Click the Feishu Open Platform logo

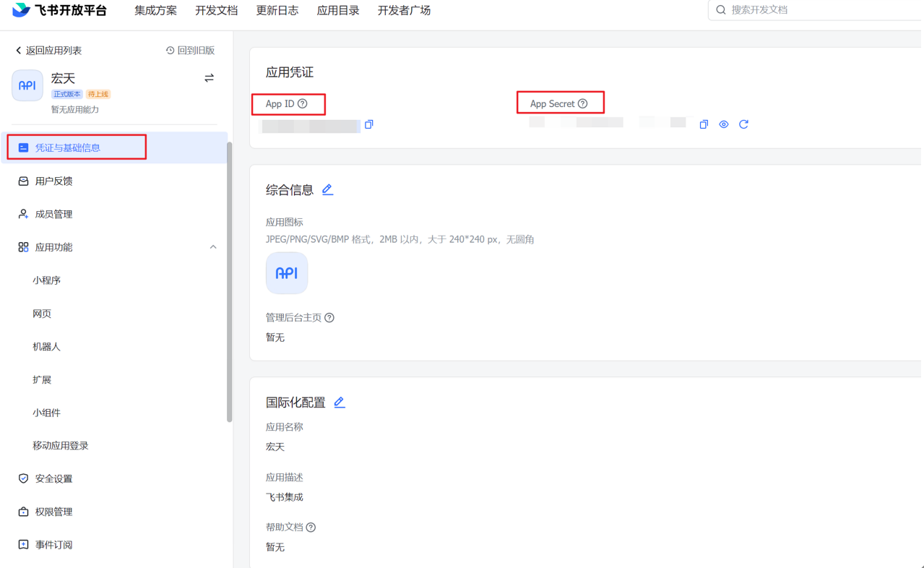coord(59,10)
